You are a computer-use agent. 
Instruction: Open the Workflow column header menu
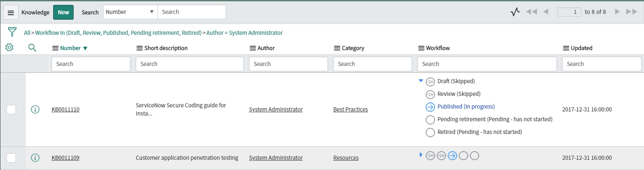421,48
